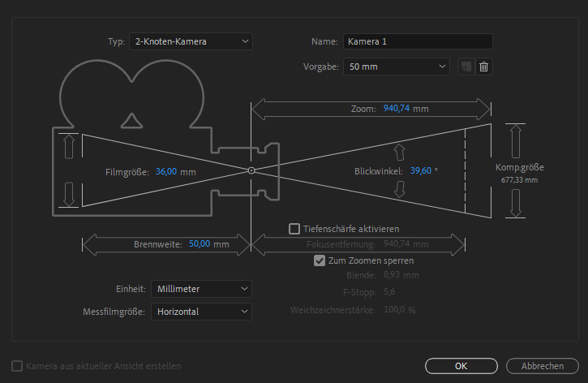Enable the Tiefenschärfe aktivieren checkbox
Viewport: 588px width, 383px height.
click(294, 229)
